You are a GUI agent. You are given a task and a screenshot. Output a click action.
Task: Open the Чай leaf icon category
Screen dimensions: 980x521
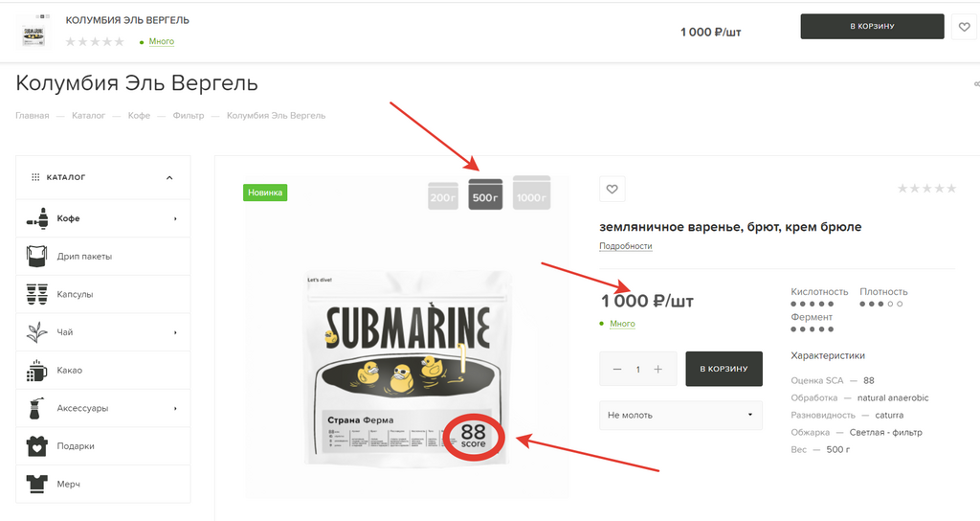tap(37, 332)
